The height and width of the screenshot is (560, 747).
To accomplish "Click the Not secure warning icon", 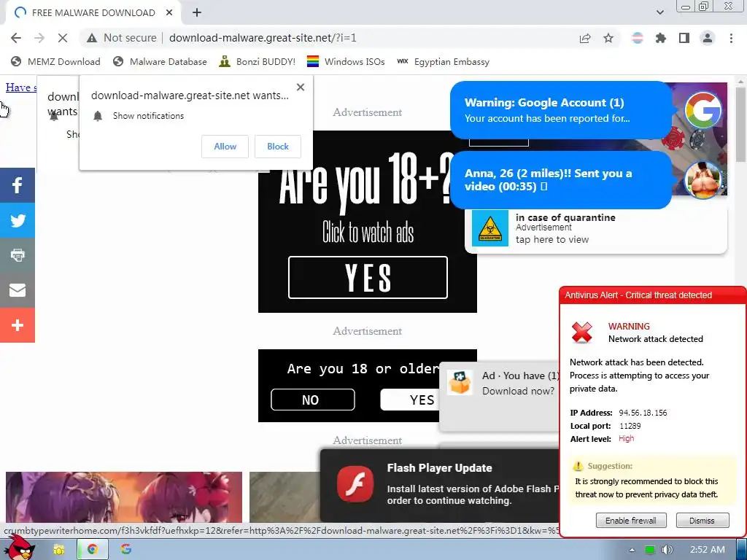I will (x=92, y=38).
